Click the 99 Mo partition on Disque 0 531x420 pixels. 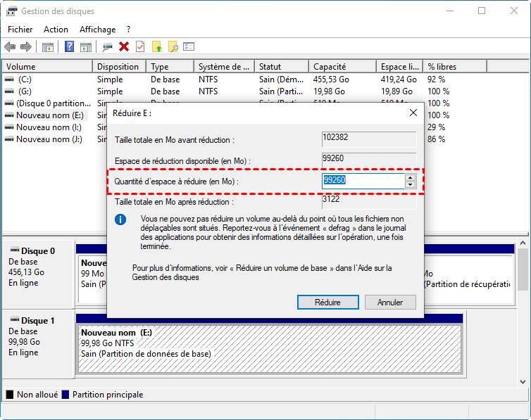click(92, 279)
